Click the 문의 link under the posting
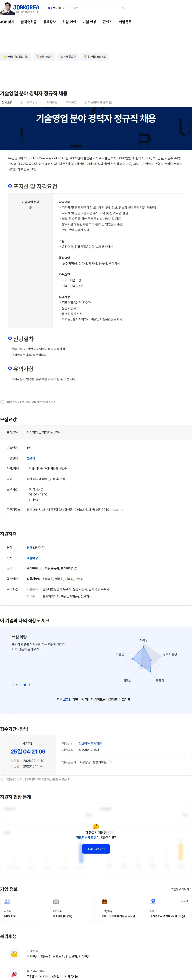 coord(44,402)
